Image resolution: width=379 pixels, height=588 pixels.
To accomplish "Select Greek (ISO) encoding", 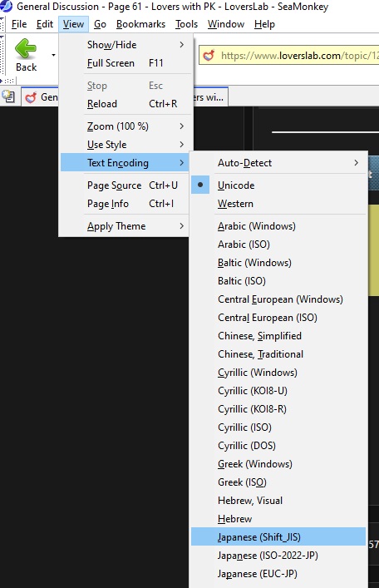I will pos(278,482).
